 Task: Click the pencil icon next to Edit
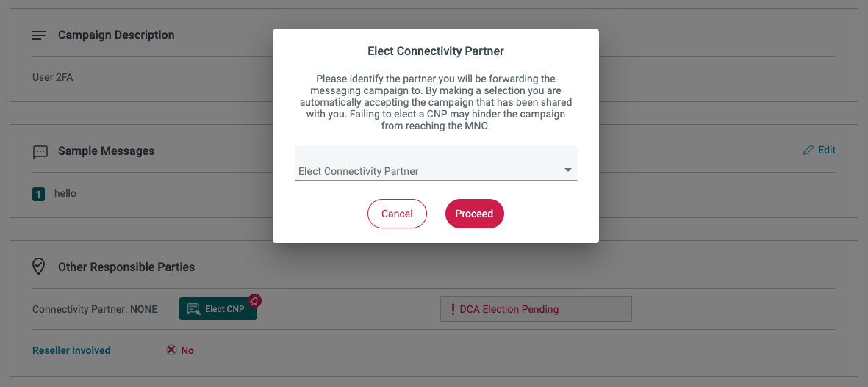pos(808,150)
